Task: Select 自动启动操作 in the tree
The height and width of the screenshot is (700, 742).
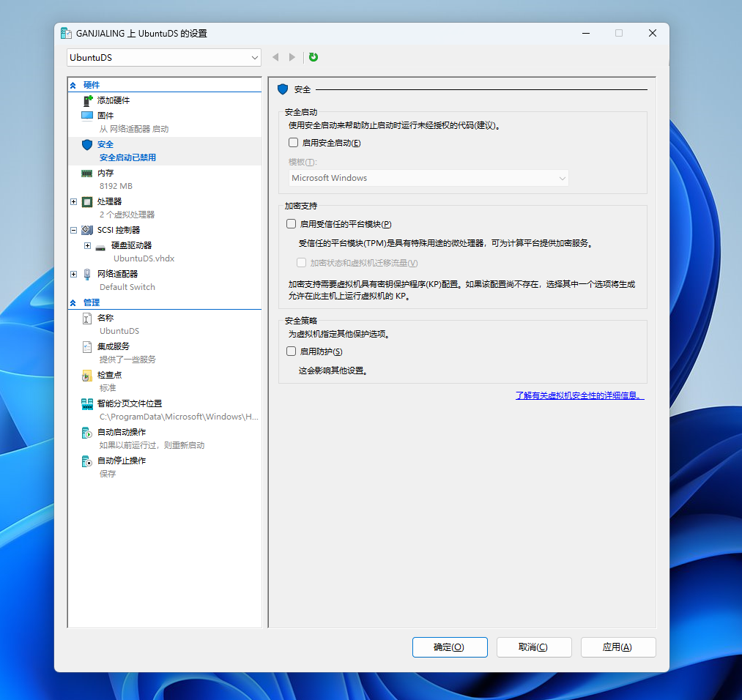Action: tap(122, 432)
